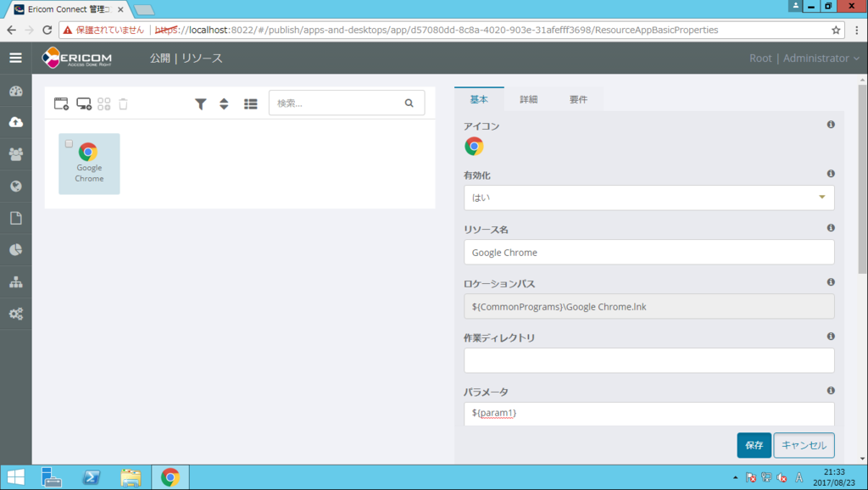This screenshot has height=490, width=868.
Task: Open the 有効化 dropdown showing はい
Action: (x=648, y=197)
